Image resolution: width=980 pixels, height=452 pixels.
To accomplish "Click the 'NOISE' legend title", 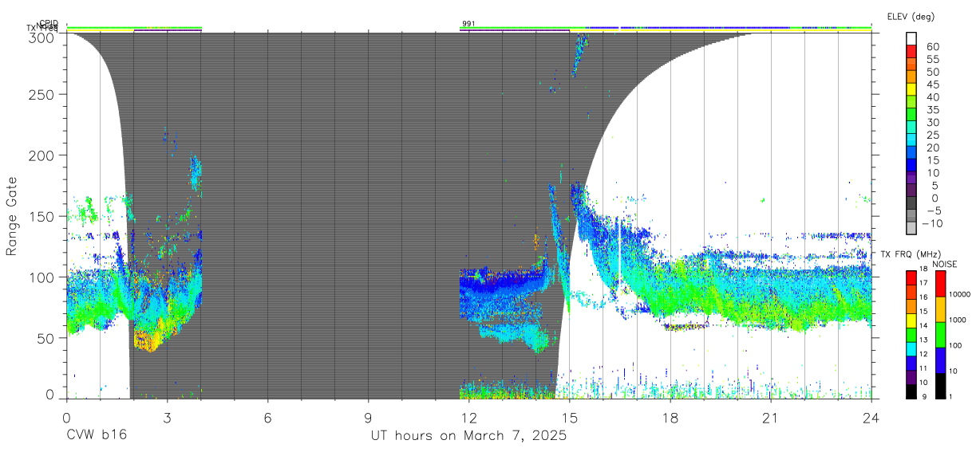I will pyautogui.click(x=946, y=264).
